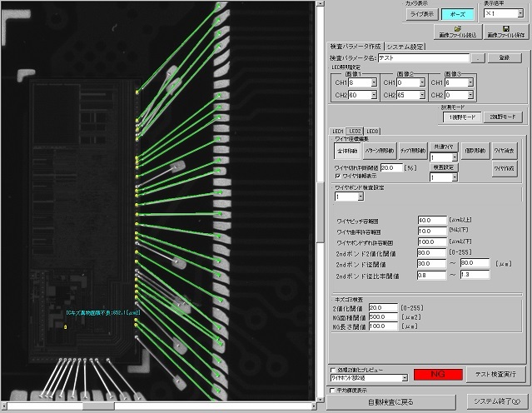Click the ワイヤ消去 wire erase button
The width and height of the screenshot is (532, 413).
(505, 151)
